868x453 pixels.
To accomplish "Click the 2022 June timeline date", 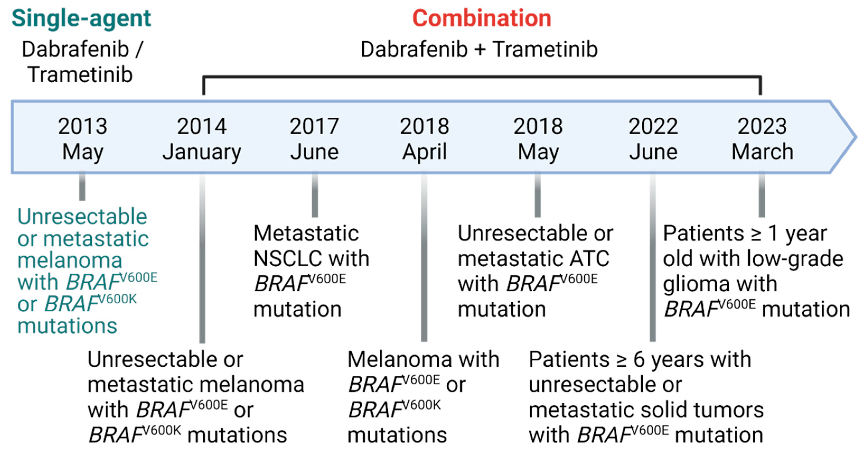I will coord(653,139).
